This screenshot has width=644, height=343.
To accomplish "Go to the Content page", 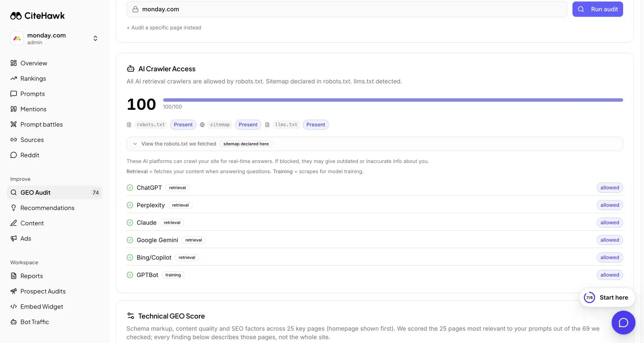I will [x=55, y=223].
